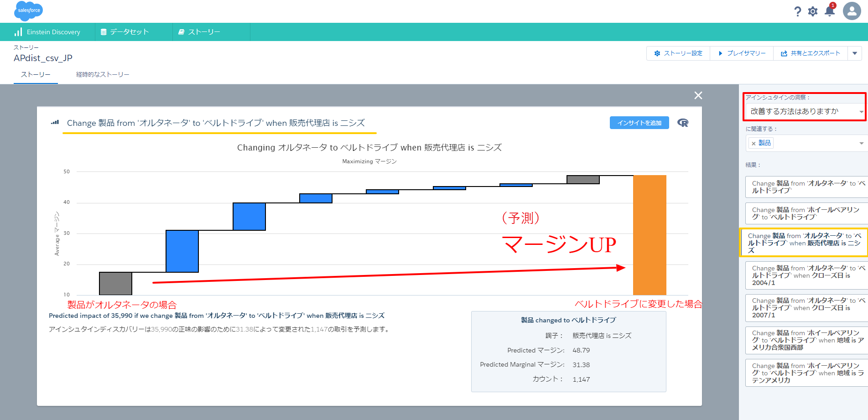
Task: Open the notifications bell
Action: click(x=830, y=11)
